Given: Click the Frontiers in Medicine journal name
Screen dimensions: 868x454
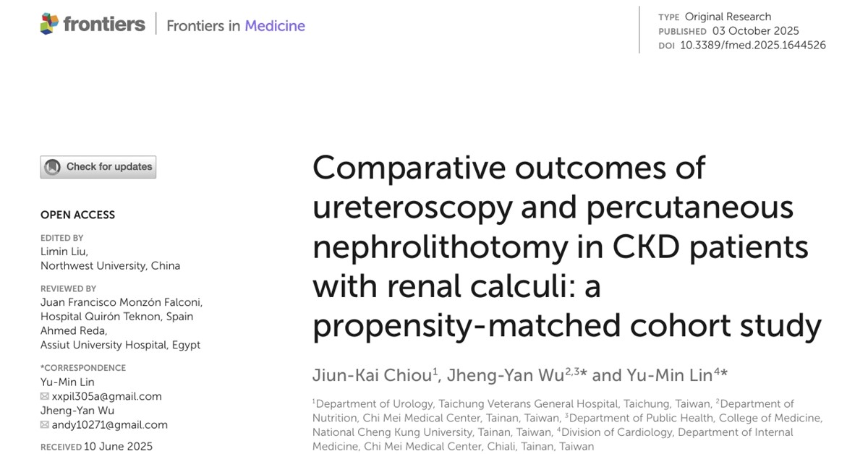Looking at the screenshot, I should (236, 26).
